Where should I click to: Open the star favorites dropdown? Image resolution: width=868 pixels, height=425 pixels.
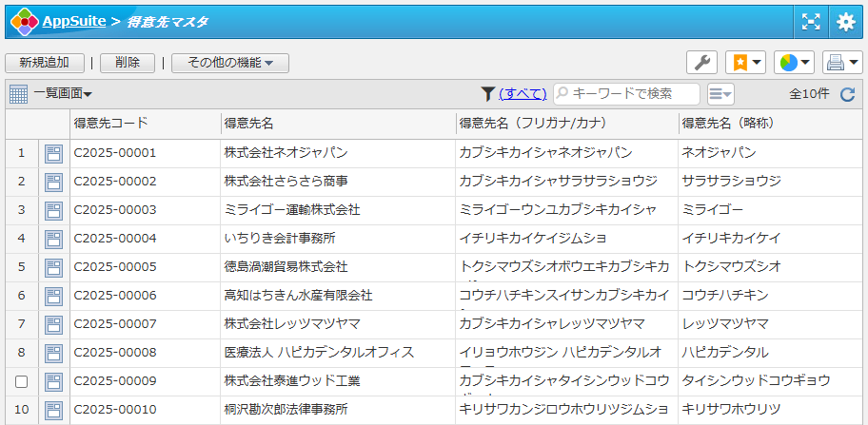click(x=745, y=63)
